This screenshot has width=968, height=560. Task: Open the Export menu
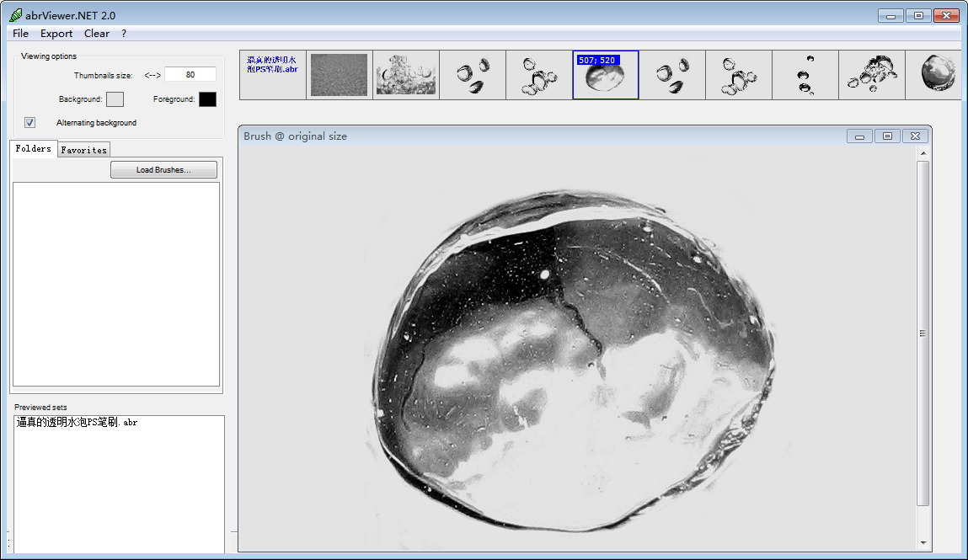56,34
